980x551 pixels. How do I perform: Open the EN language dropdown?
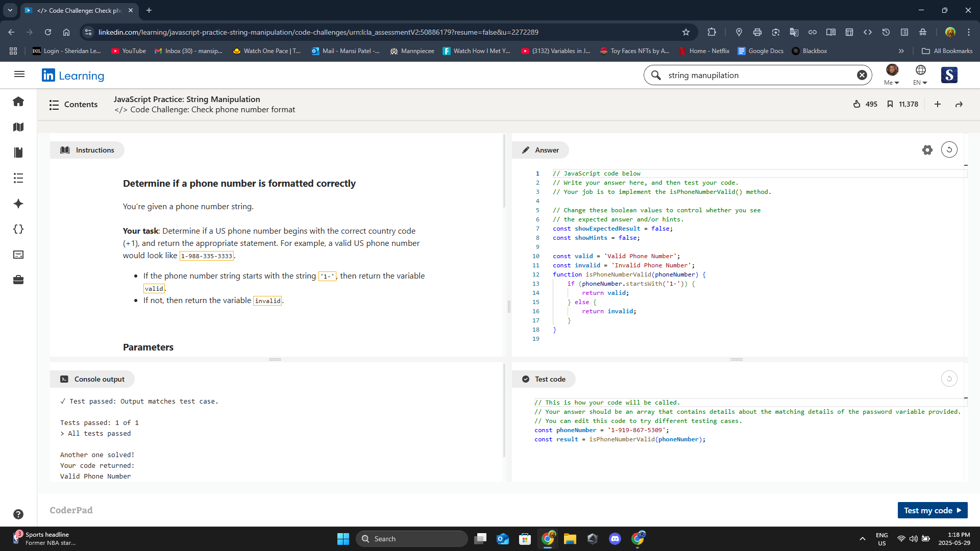click(920, 75)
